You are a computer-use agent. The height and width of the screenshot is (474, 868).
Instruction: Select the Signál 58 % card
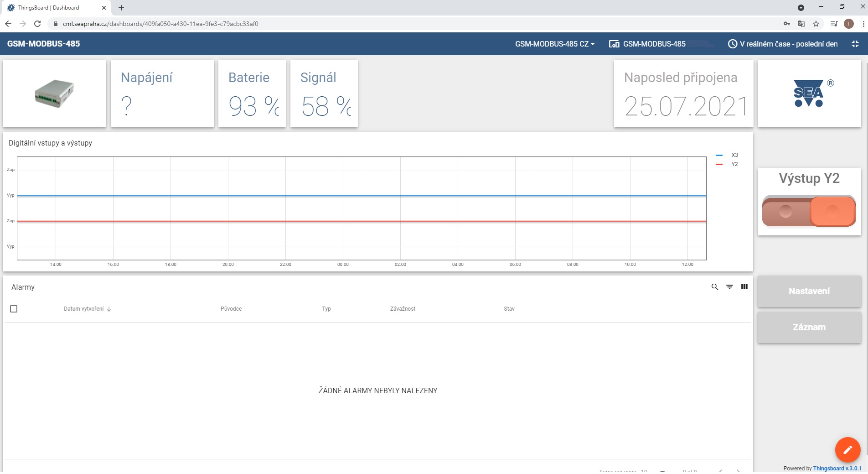point(324,94)
